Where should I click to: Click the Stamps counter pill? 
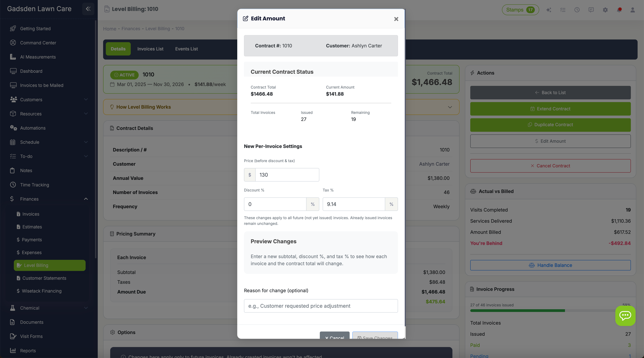[520, 10]
